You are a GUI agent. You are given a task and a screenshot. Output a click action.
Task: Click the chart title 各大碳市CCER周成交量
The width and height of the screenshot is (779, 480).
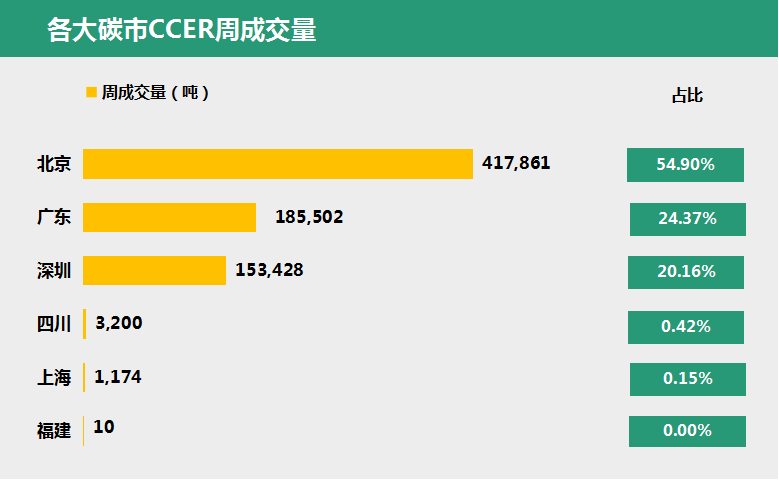click(x=181, y=30)
